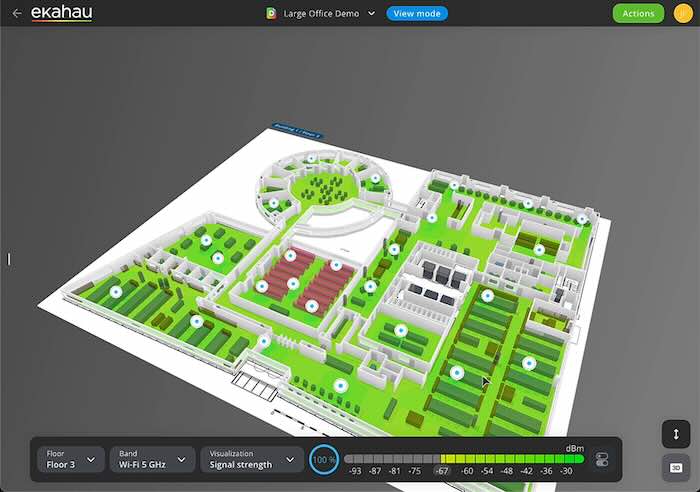
Task: Click the -67 dBm threshold on legend
Action: coord(442,470)
